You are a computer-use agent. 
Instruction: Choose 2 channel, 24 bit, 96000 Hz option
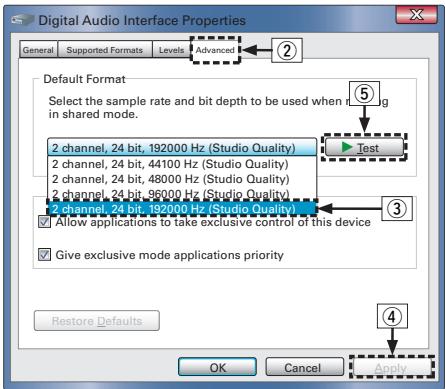tap(182, 193)
